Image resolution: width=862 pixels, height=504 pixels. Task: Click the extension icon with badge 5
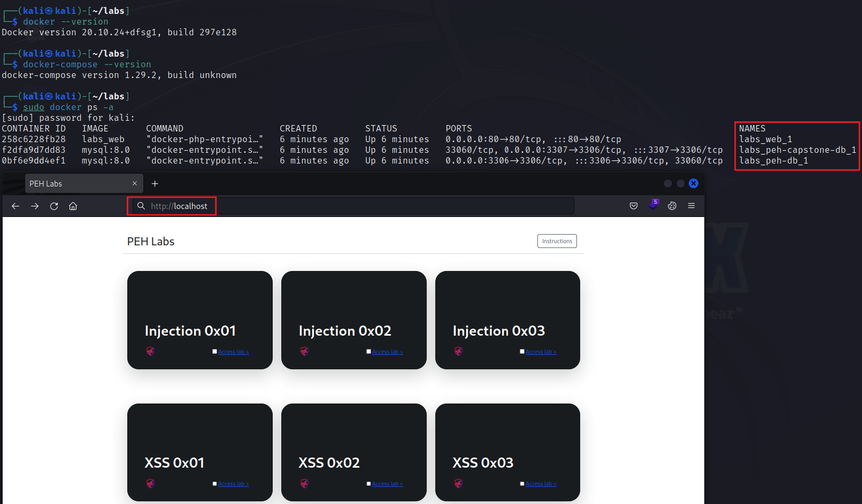coord(653,205)
